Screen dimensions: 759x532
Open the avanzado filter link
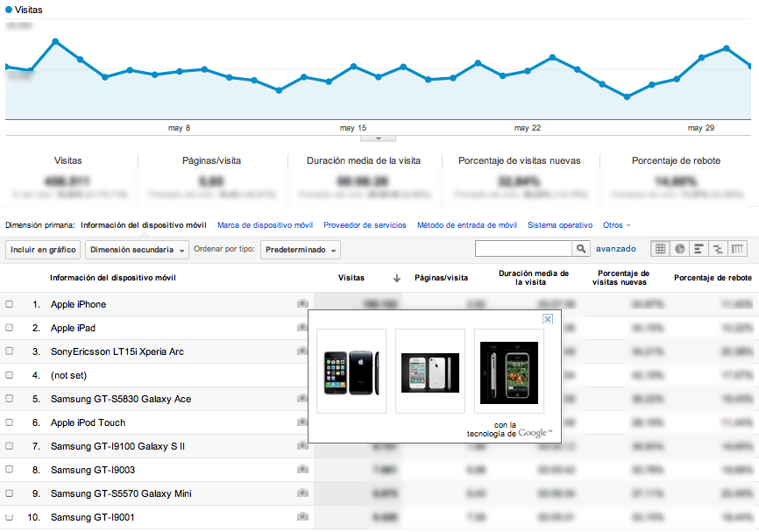coord(616,250)
